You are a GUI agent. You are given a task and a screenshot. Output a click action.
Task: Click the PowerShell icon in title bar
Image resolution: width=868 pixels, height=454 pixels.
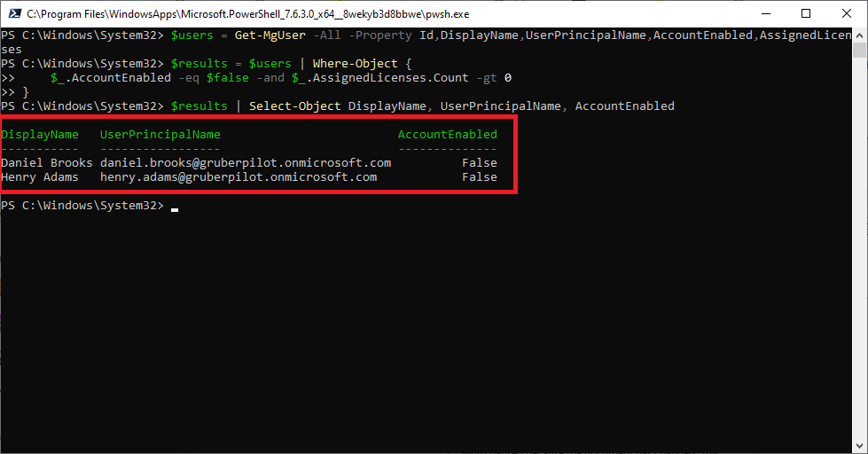14,13
